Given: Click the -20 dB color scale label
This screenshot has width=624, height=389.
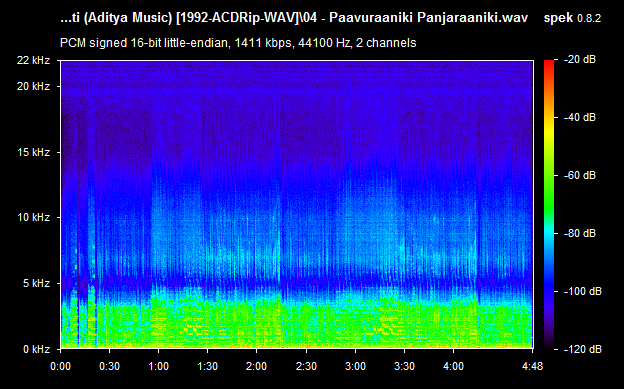Looking at the screenshot, I should (580, 60).
